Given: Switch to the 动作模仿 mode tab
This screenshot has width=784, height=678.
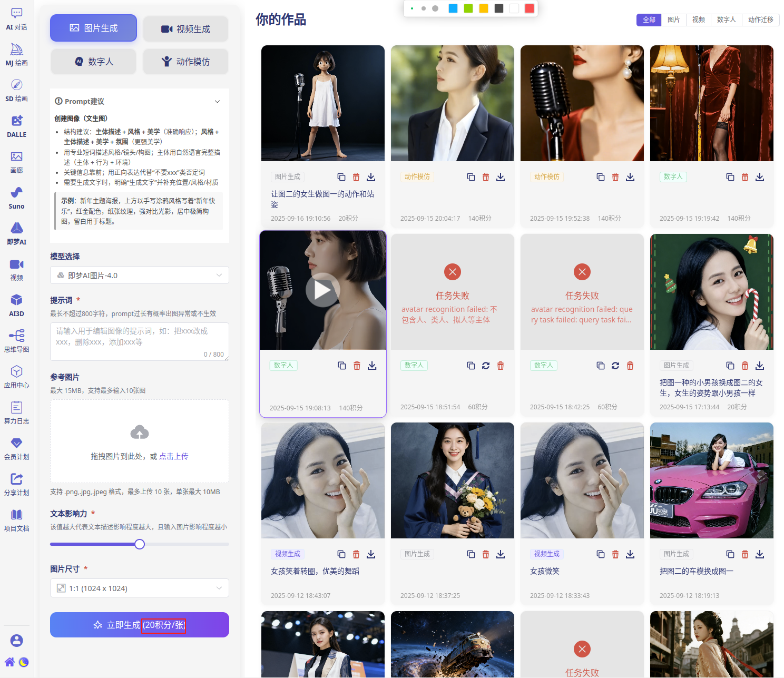Looking at the screenshot, I should [185, 62].
